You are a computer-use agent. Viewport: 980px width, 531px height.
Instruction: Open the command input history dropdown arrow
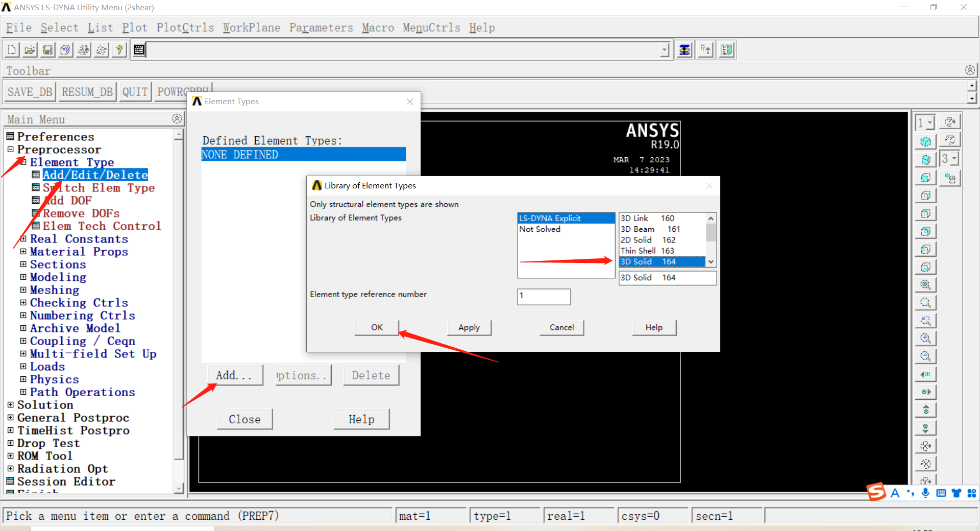pos(665,50)
